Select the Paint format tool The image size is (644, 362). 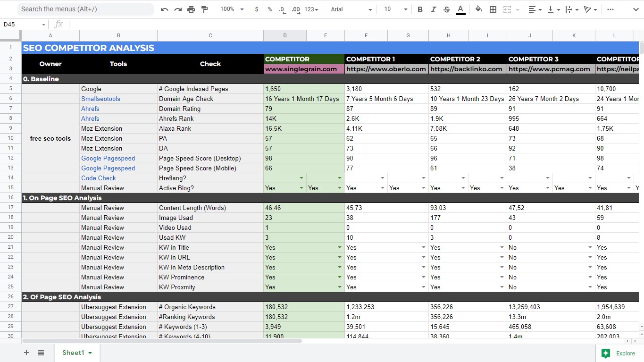(x=204, y=9)
